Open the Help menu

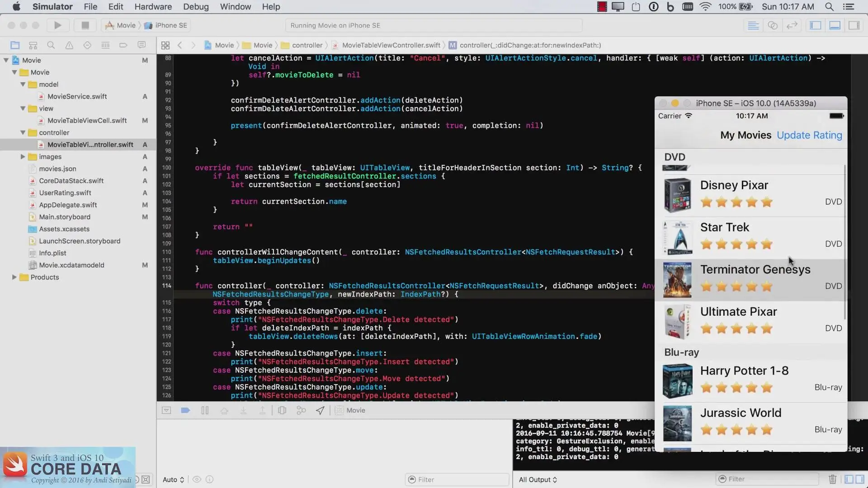pyautogui.click(x=271, y=7)
